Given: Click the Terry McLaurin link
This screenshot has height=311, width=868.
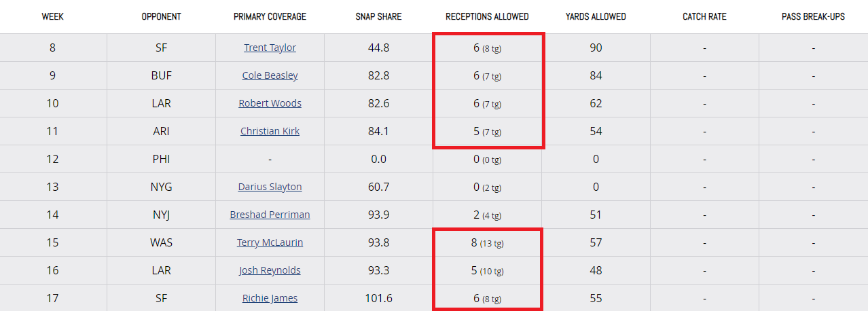Looking at the screenshot, I should coord(270,242).
